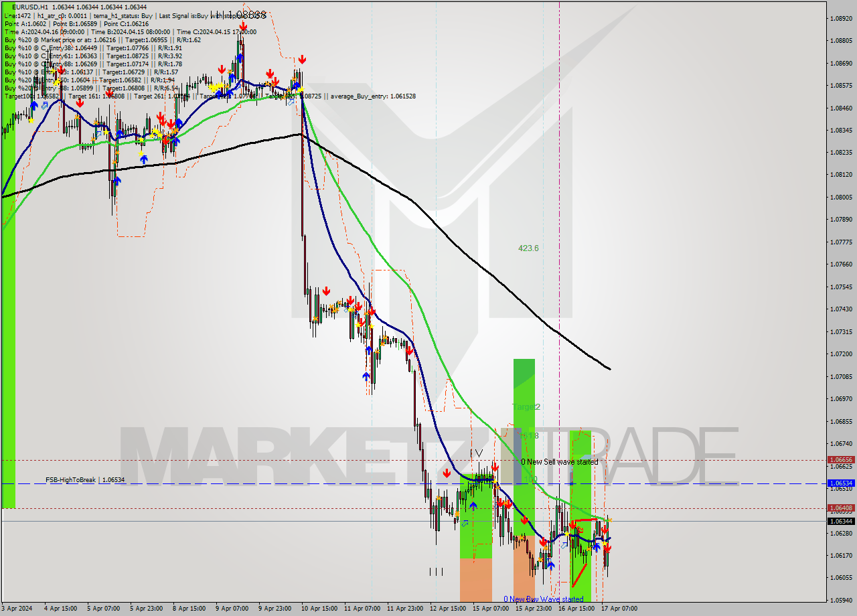Screen dimensions: 857x616
Task: Click the '10 Apr 15:00' time label
Action: tap(319, 609)
